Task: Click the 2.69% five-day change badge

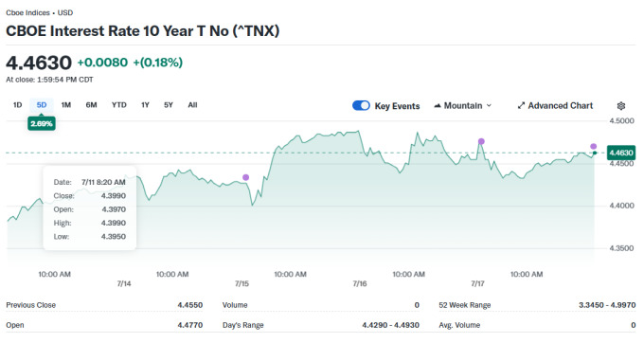Action: click(42, 123)
